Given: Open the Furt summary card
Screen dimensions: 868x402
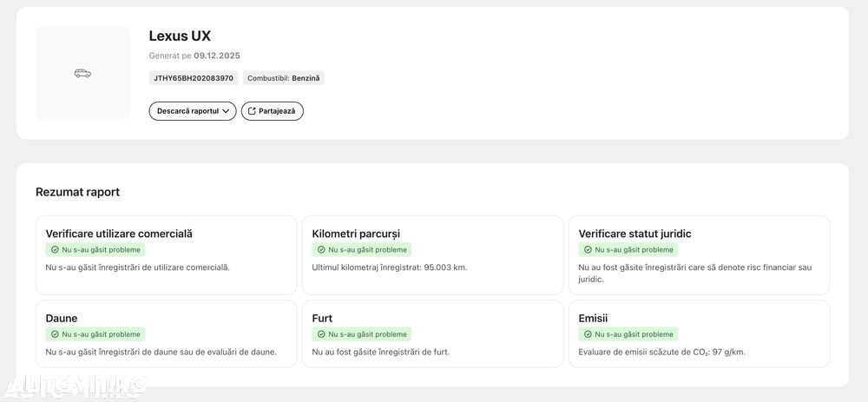Looking at the screenshot, I should coord(432,334).
